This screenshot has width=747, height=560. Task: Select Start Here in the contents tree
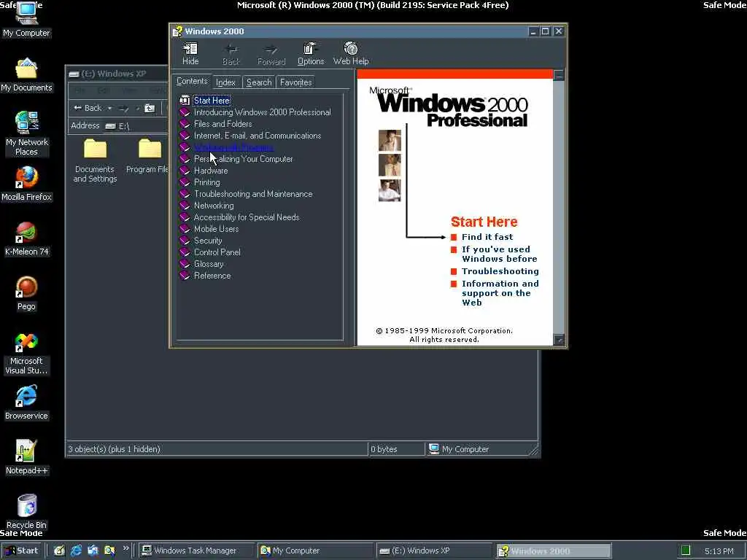coord(212,101)
